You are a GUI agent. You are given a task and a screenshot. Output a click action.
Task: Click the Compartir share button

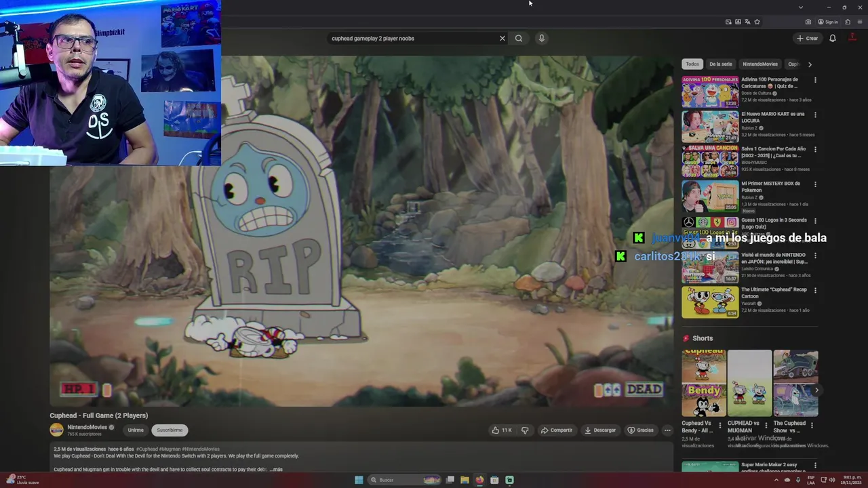[556, 430]
